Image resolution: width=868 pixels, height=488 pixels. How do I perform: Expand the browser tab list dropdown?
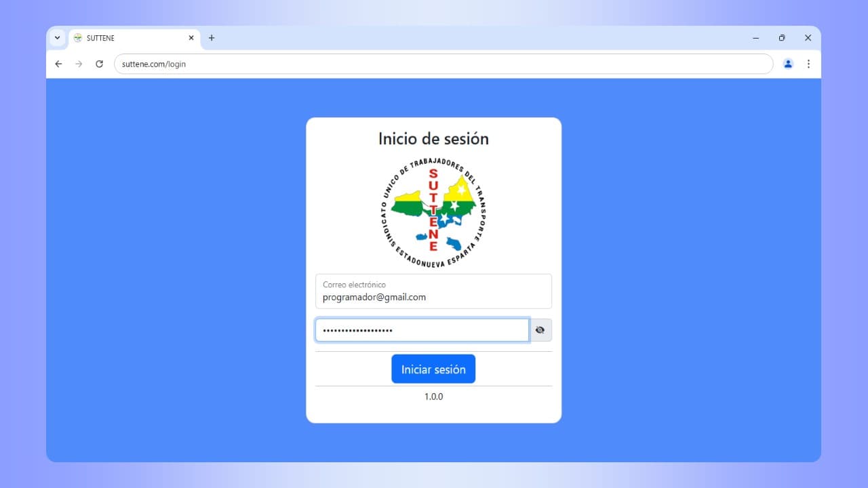click(x=57, y=38)
